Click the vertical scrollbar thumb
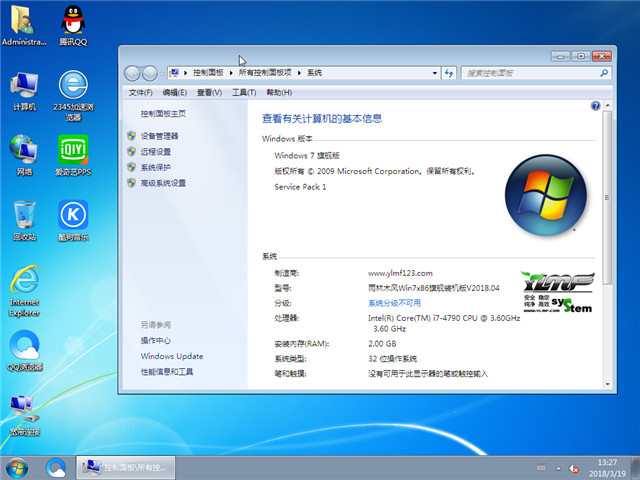Screen dimensions: 640x480 (608, 198)
